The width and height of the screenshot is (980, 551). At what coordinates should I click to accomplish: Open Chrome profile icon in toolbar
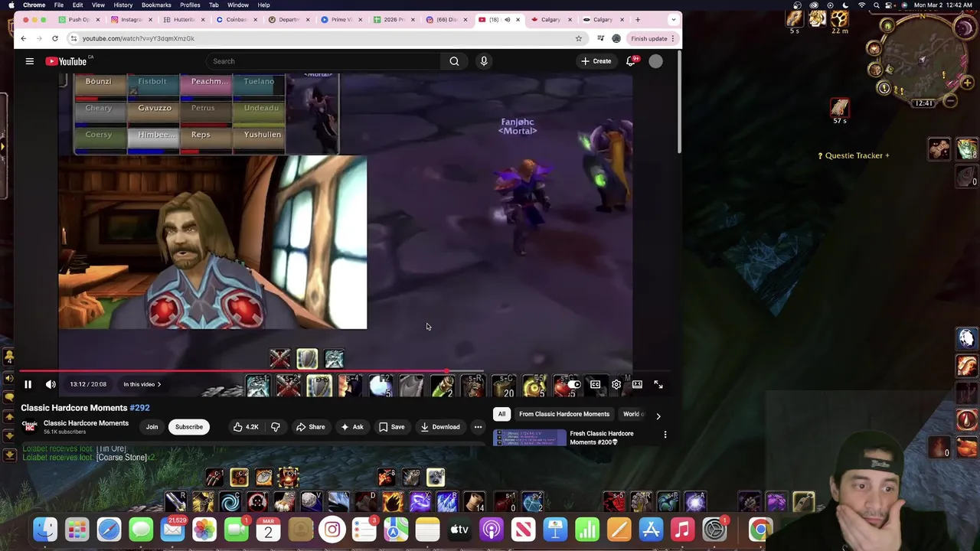[x=616, y=38]
